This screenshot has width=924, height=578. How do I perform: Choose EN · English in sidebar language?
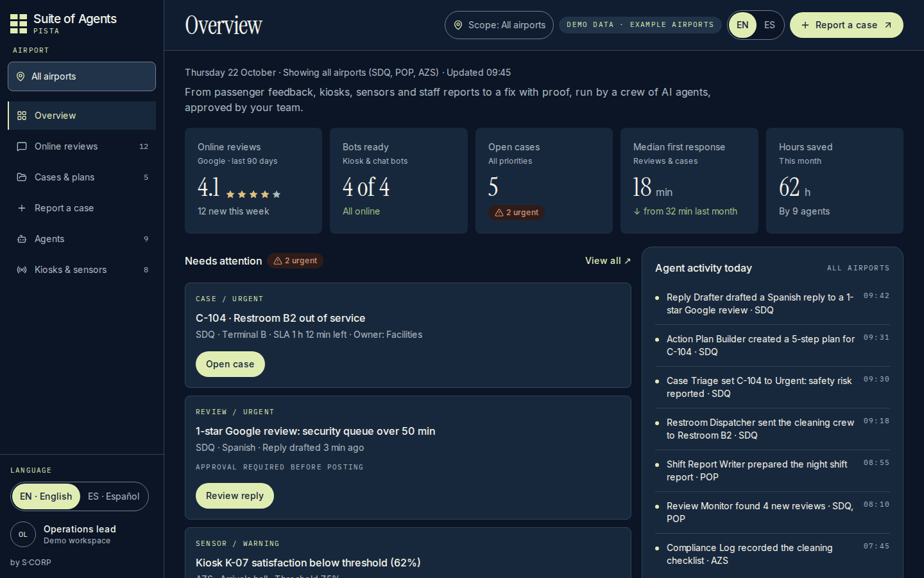click(x=46, y=496)
